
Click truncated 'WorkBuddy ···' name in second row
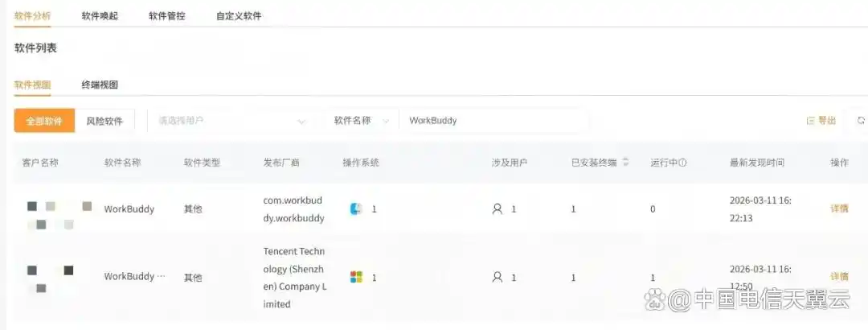click(134, 276)
